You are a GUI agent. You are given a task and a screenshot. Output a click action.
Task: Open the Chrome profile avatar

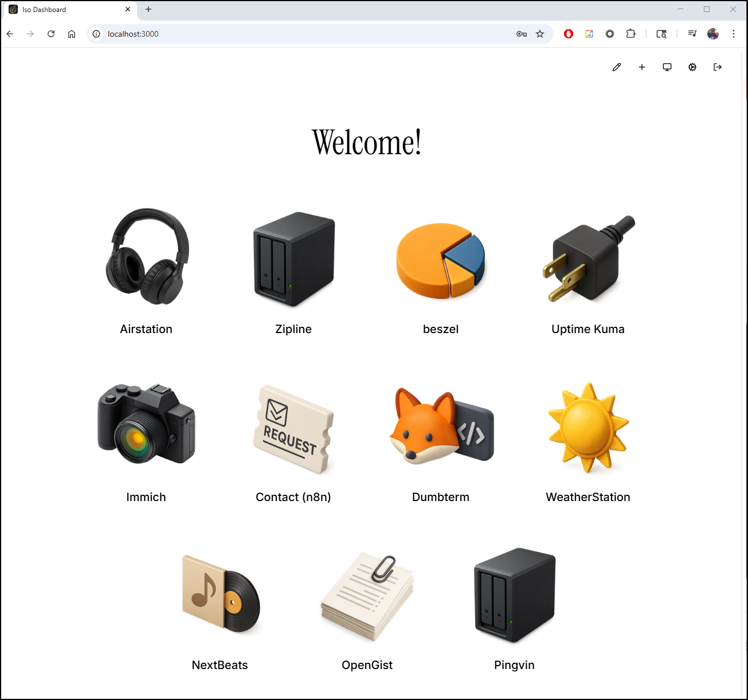(x=713, y=34)
